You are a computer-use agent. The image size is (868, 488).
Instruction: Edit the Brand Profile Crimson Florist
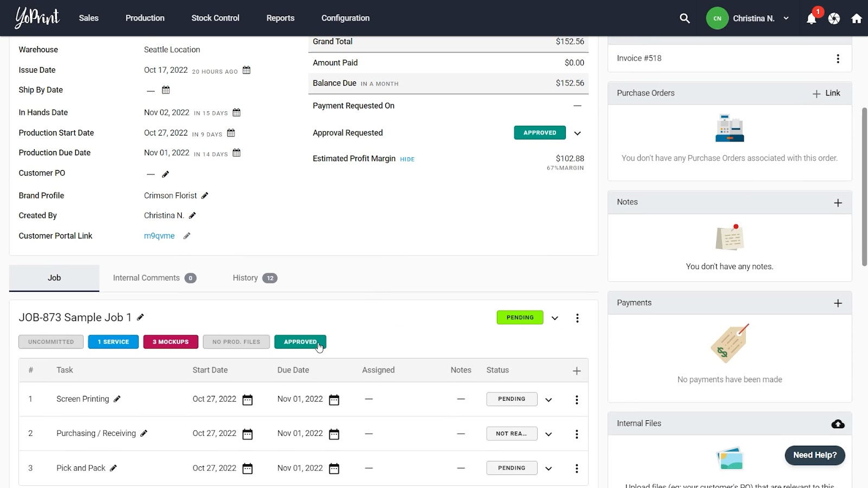coord(205,196)
